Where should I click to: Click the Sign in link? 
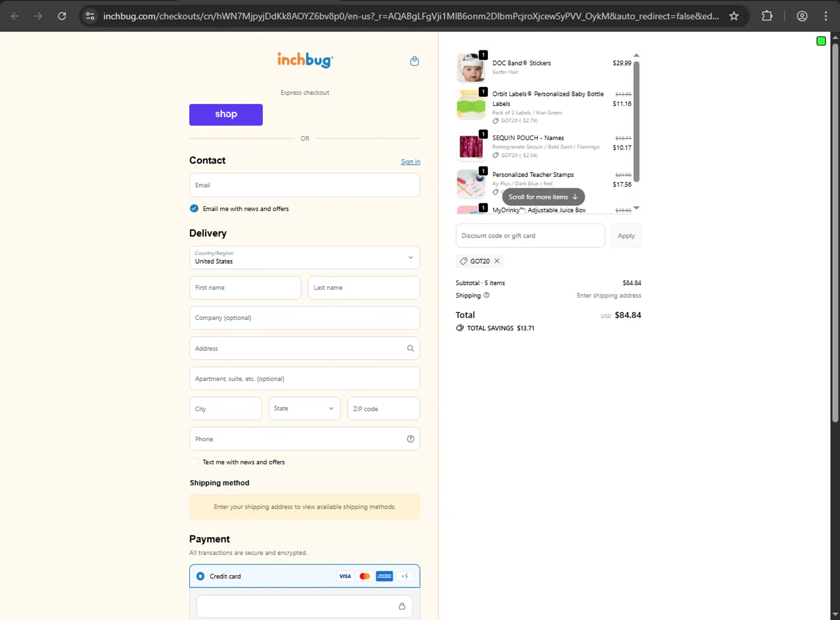[x=410, y=162]
